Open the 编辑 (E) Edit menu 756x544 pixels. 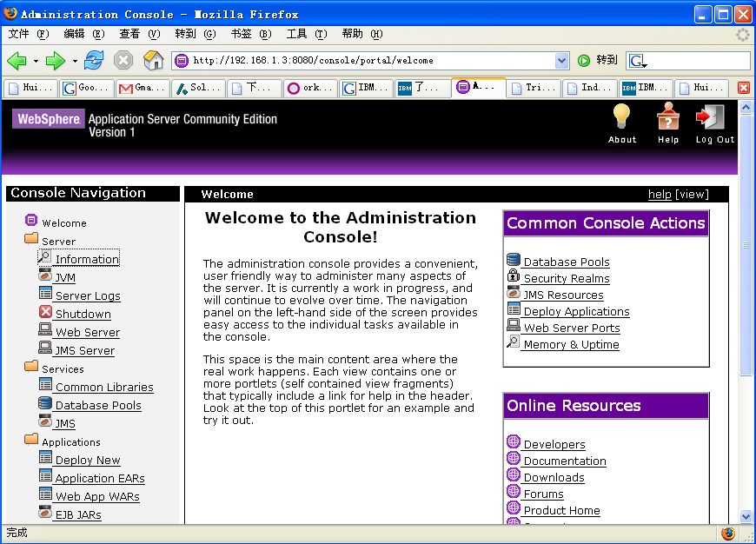pos(84,34)
